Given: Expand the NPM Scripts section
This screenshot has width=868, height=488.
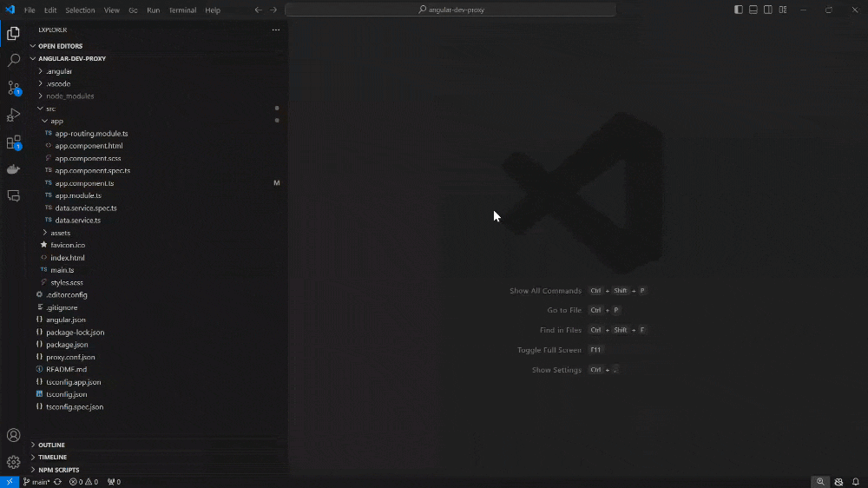Looking at the screenshot, I should point(58,470).
